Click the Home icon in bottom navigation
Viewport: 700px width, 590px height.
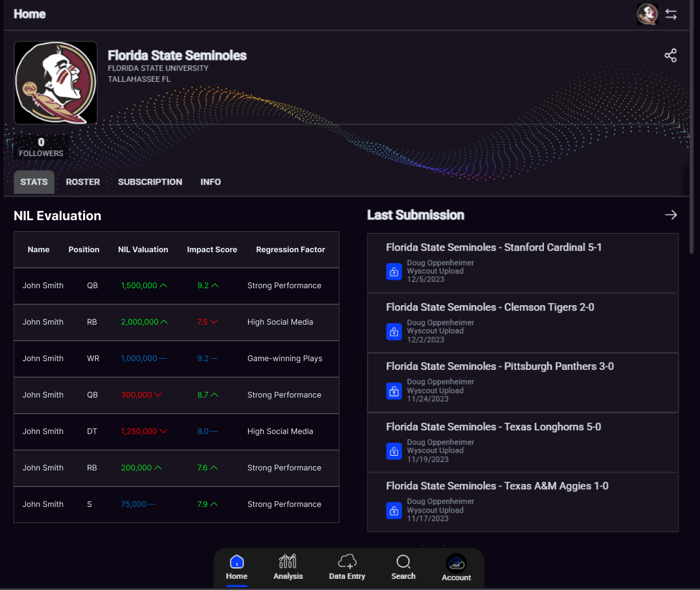tap(237, 562)
